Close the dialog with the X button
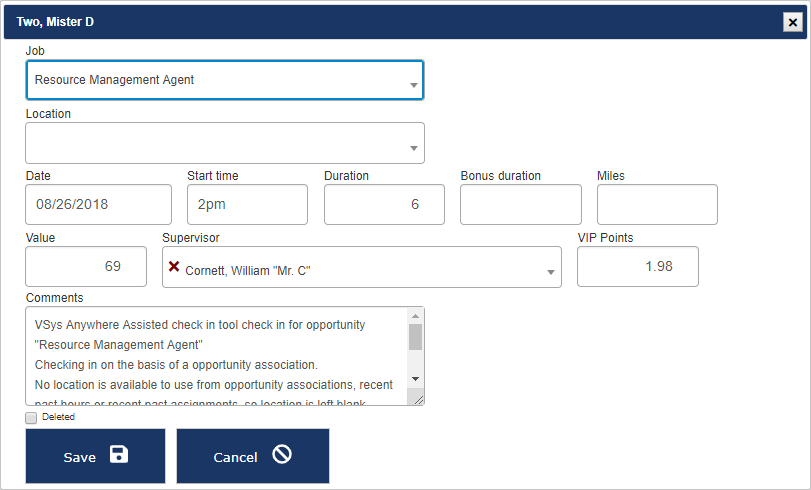The image size is (811, 490). tap(790, 21)
